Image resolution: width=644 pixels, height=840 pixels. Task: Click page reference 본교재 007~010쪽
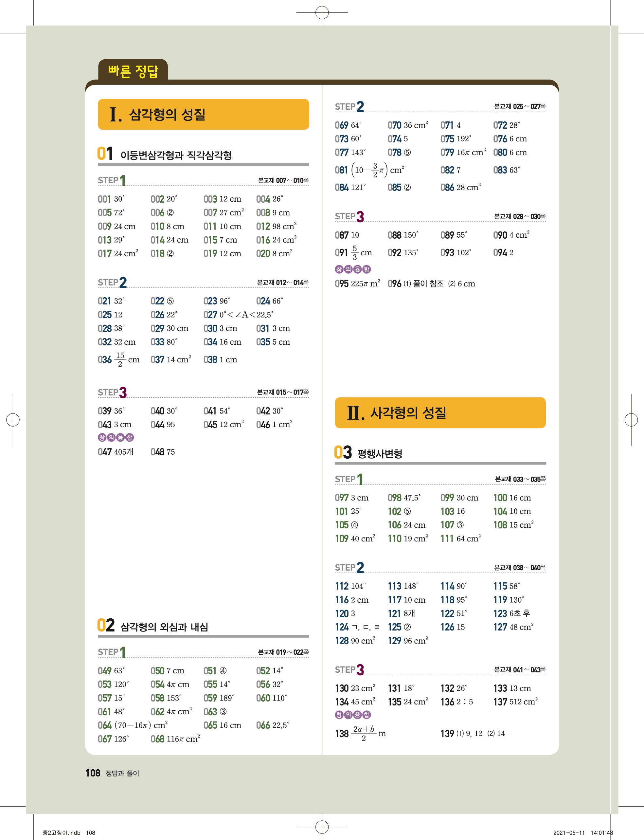[x=283, y=180]
